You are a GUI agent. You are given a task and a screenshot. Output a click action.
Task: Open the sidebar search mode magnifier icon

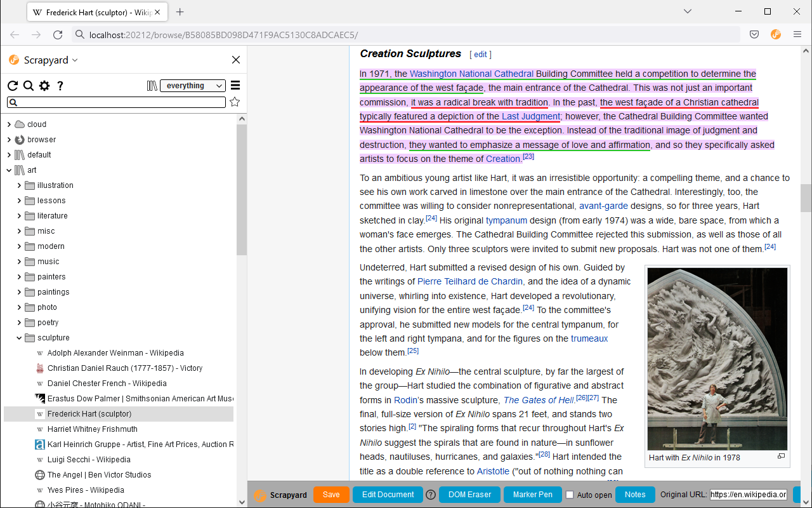29,86
